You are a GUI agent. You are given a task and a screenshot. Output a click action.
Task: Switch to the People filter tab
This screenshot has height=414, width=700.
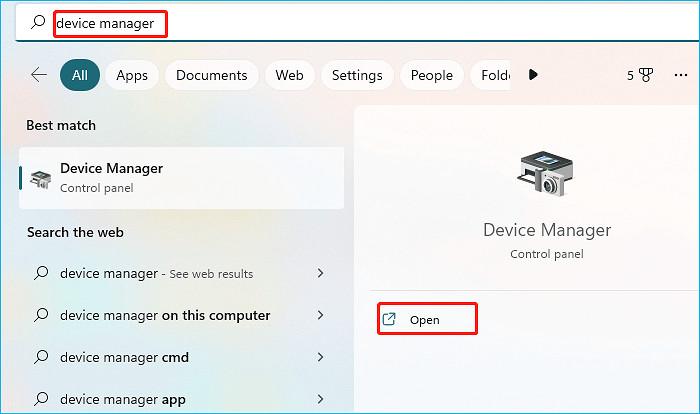click(x=431, y=75)
